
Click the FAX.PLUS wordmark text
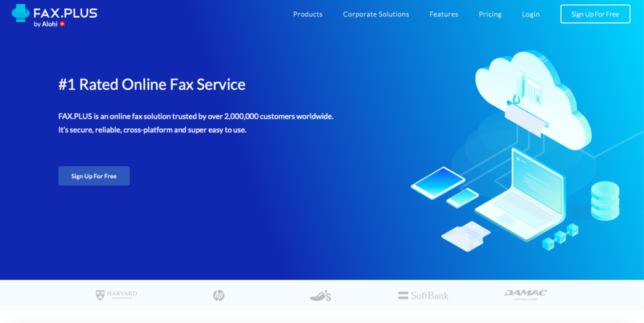[x=65, y=13]
